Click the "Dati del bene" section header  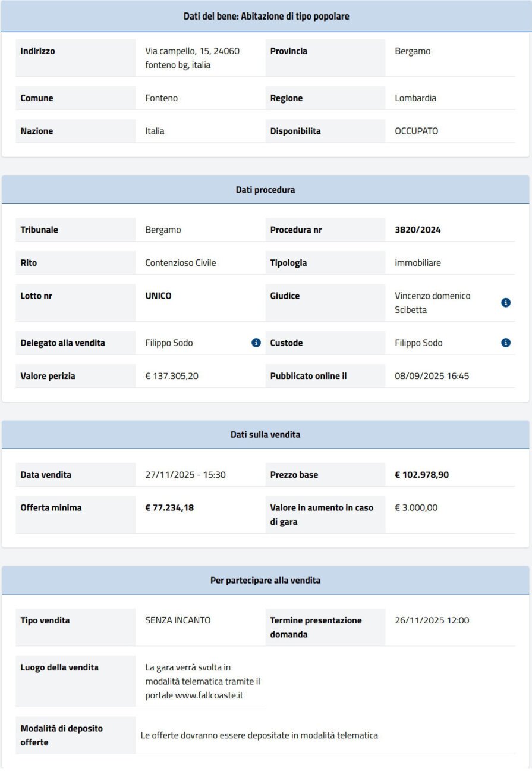point(266,17)
